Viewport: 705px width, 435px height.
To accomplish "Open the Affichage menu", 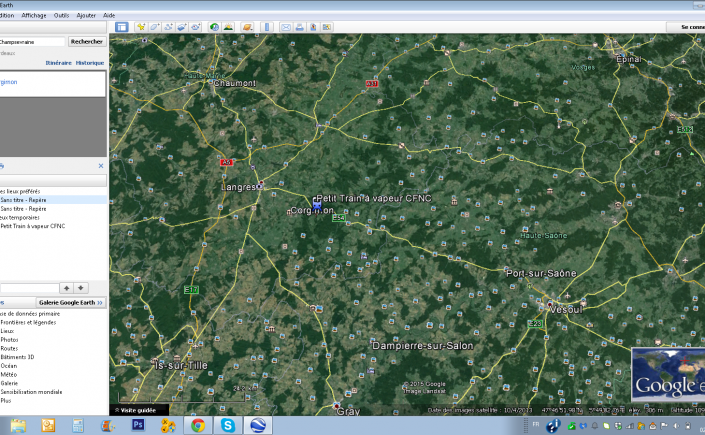I will [x=34, y=15].
